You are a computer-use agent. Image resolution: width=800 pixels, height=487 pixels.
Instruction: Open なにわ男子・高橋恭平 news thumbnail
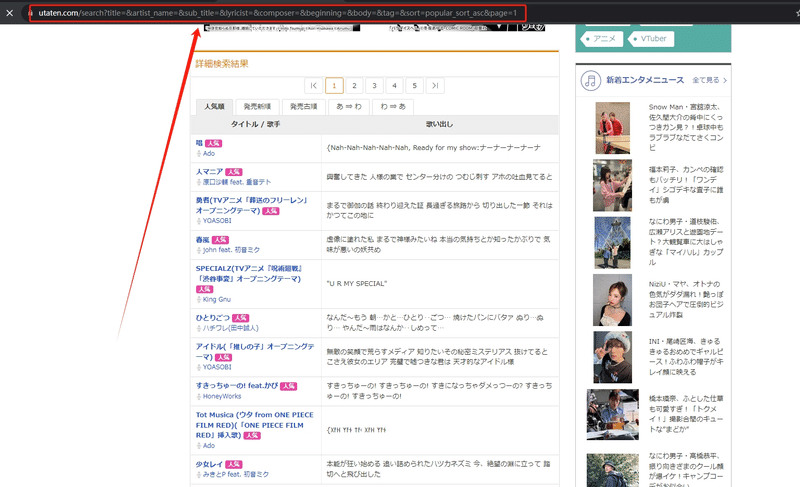click(612, 470)
